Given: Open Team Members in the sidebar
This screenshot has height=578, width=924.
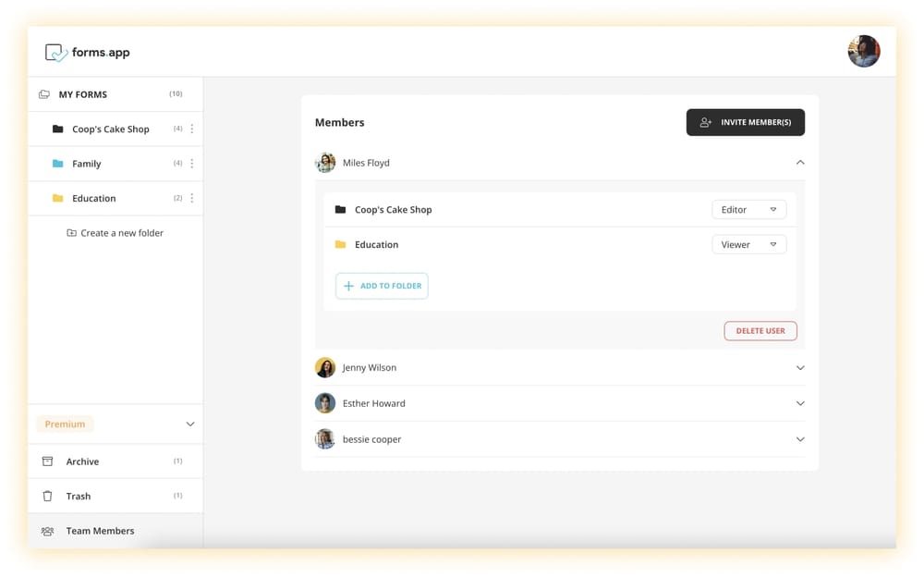Looking at the screenshot, I should [100, 531].
